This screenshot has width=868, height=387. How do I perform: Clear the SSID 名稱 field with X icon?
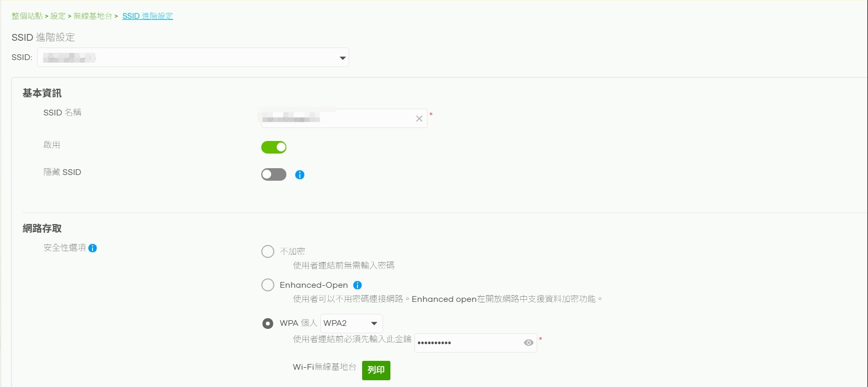click(419, 119)
